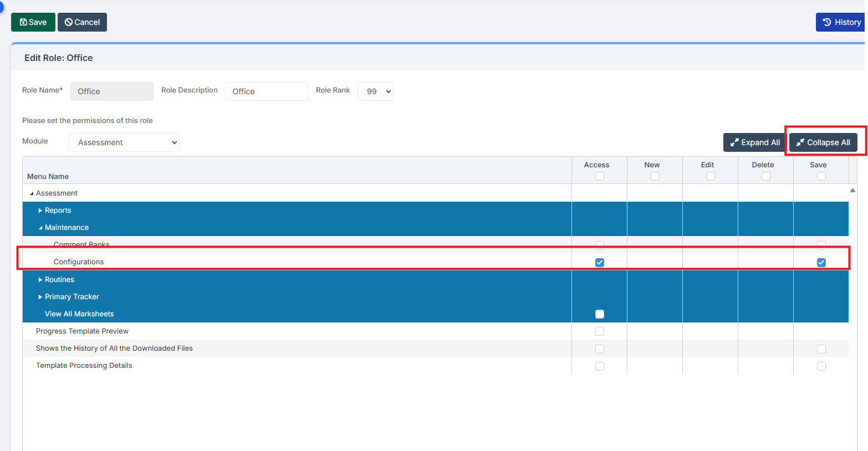Click the Expand All arrows icon

(x=734, y=142)
